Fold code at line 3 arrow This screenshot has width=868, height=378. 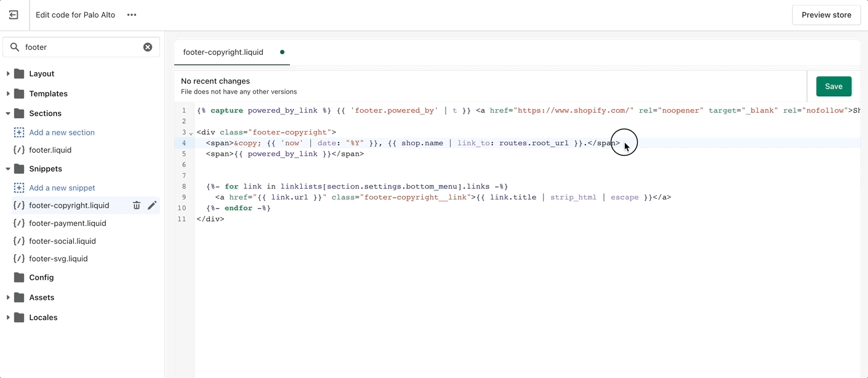pos(191,133)
